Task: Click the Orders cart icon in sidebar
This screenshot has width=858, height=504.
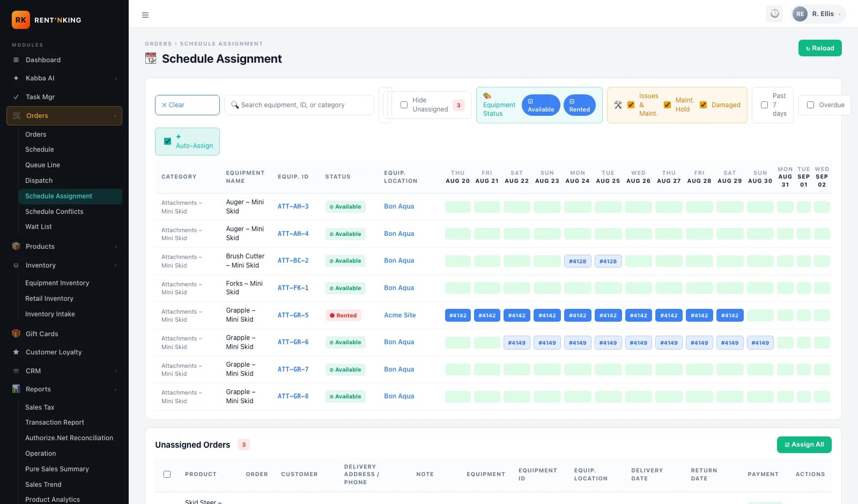Action: click(17, 116)
